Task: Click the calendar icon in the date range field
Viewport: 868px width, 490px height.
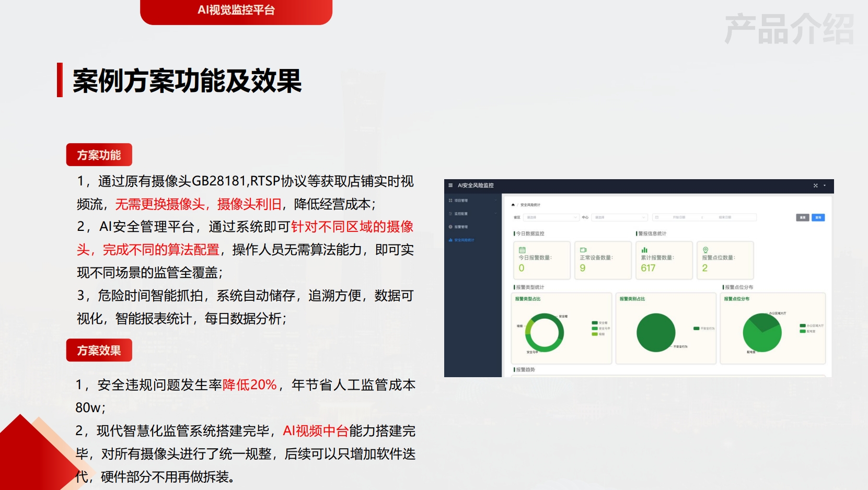Action: point(657,217)
